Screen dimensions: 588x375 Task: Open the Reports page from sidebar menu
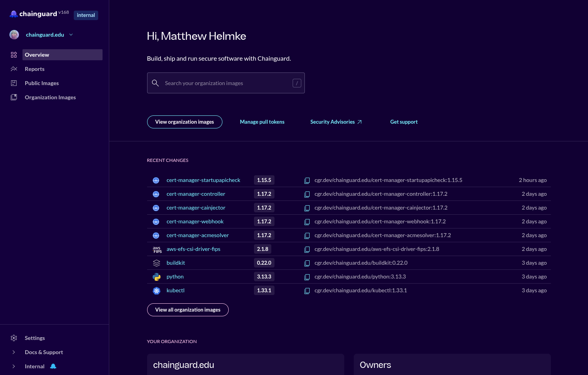(34, 69)
